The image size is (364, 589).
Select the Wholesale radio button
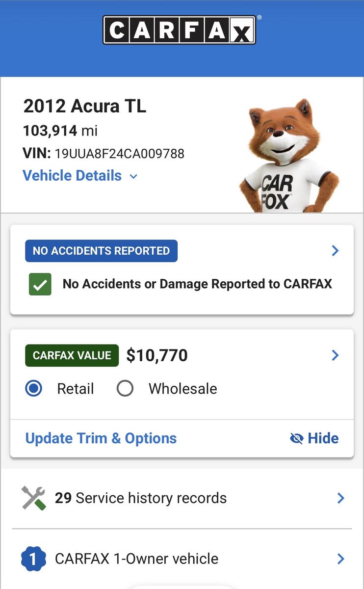click(125, 389)
